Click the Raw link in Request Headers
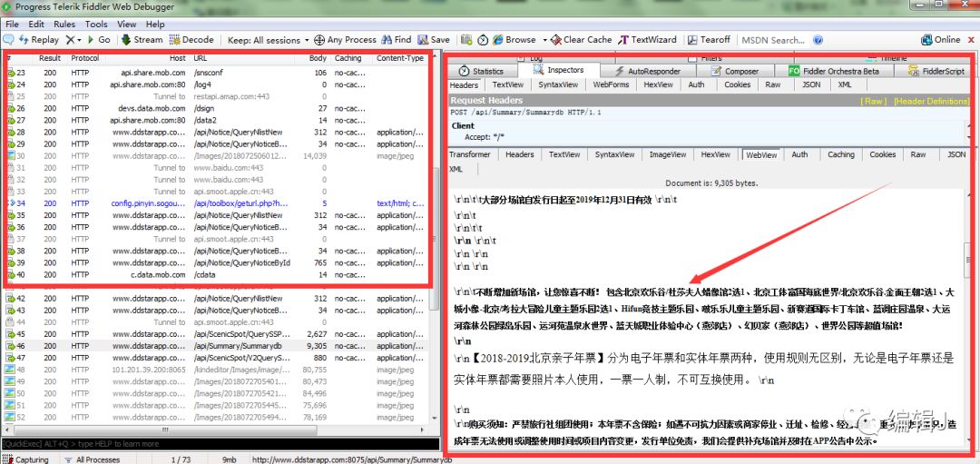980x464 pixels. click(x=873, y=101)
